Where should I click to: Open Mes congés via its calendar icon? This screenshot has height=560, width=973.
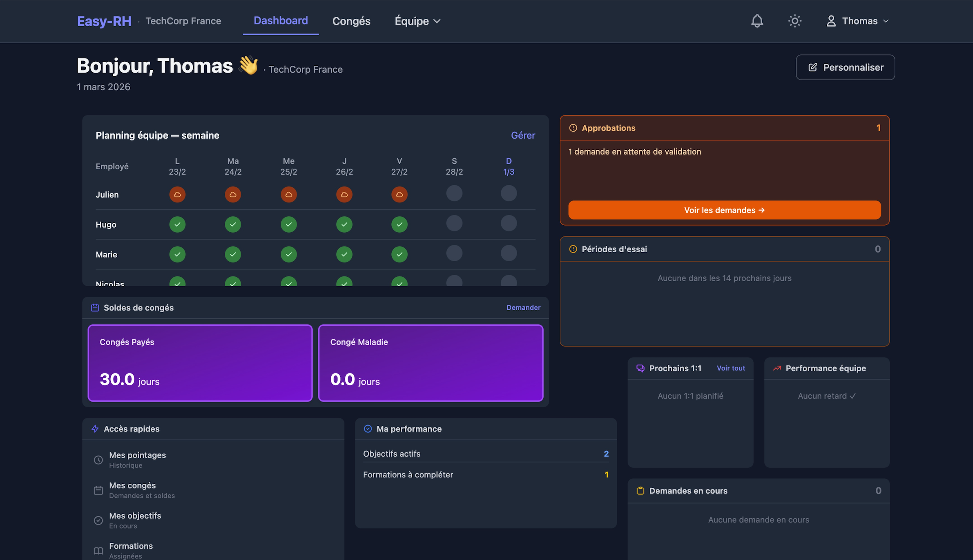click(x=98, y=490)
